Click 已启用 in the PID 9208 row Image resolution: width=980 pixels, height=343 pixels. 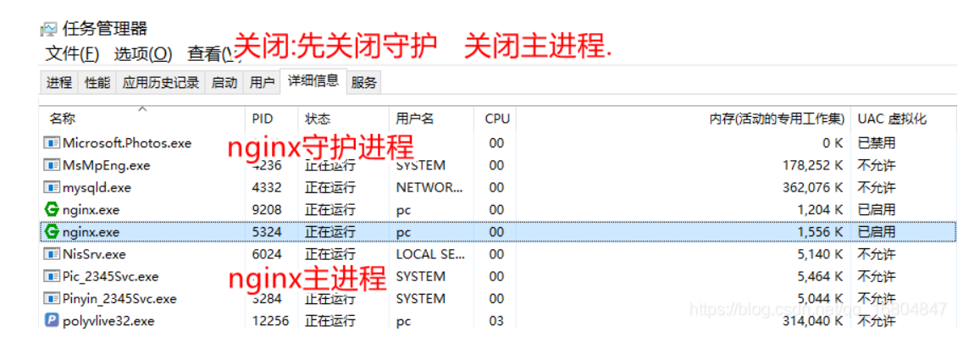click(x=877, y=209)
